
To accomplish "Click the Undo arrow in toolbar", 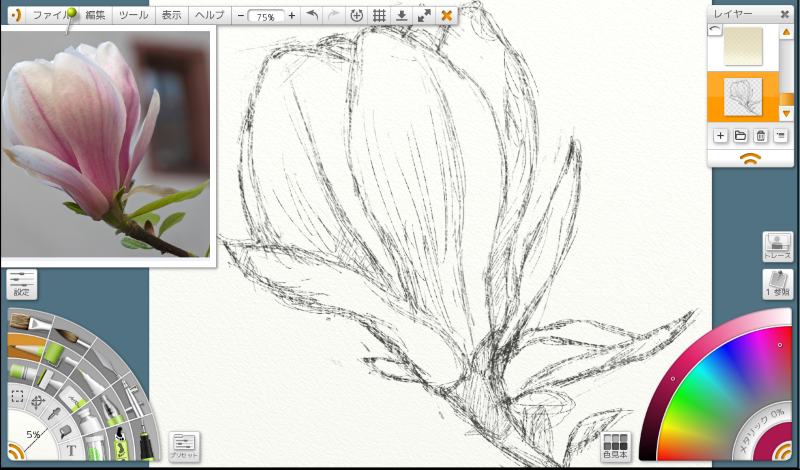I will (x=311, y=16).
